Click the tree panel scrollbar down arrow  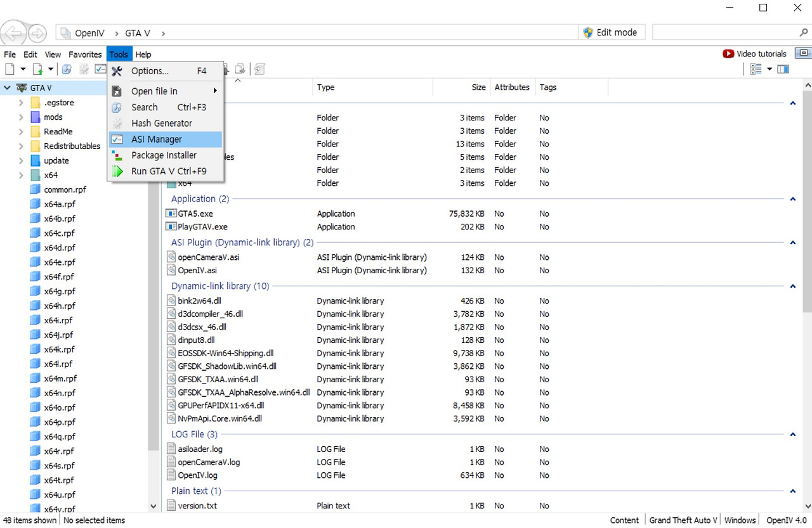pyautogui.click(x=153, y=506)
